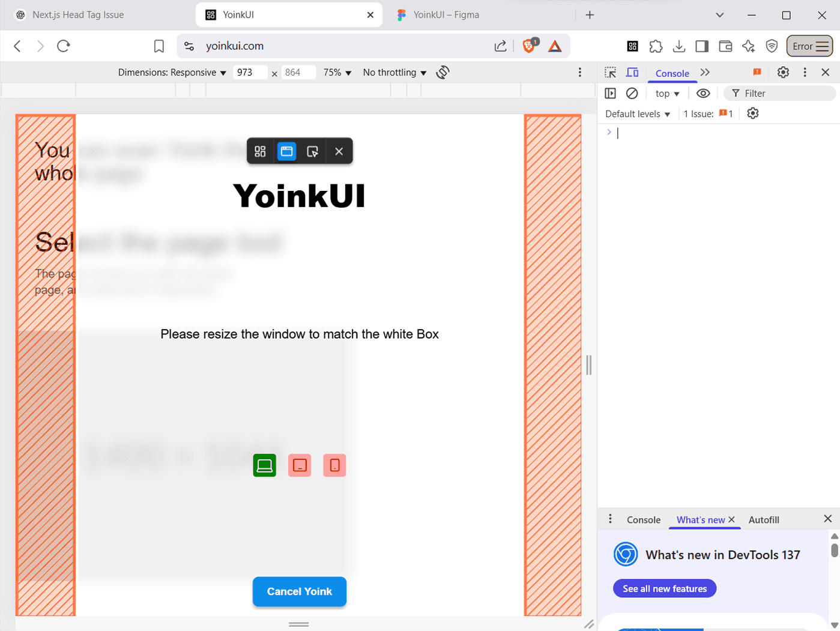Toggle the browser sidebar panel
Image resolution: width=840 pixels, height=631 pixels.
point(702,46)
